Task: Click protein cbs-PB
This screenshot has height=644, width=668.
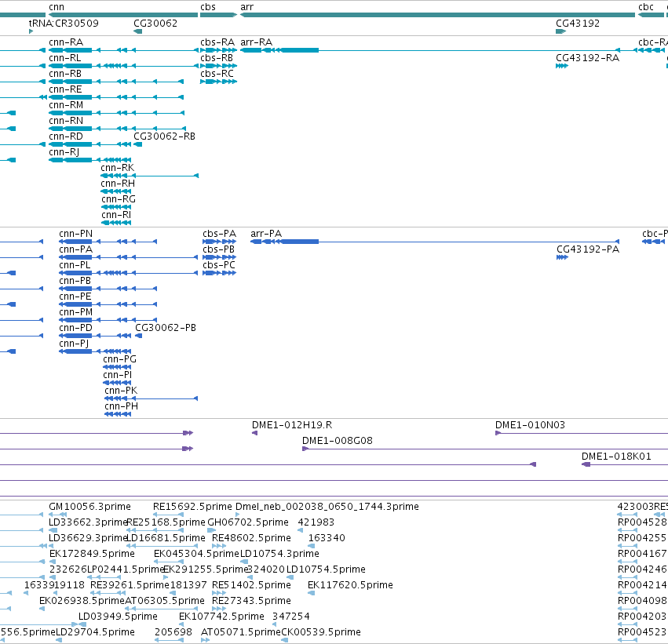Action: 219,249
